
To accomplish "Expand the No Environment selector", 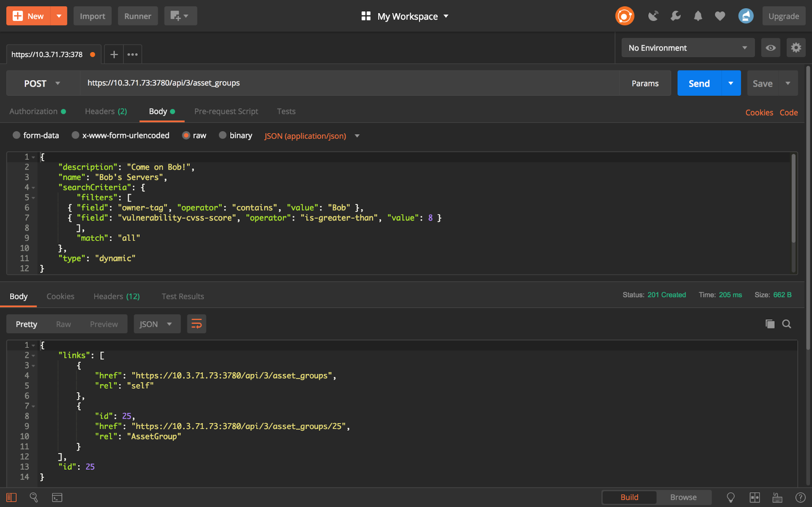I will pos(688,48).
